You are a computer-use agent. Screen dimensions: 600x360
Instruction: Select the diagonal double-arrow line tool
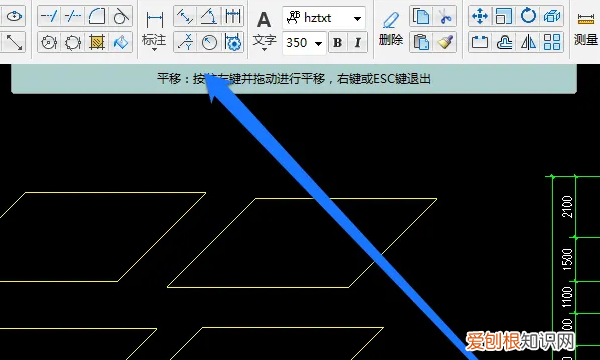click(x=14, y=42)
